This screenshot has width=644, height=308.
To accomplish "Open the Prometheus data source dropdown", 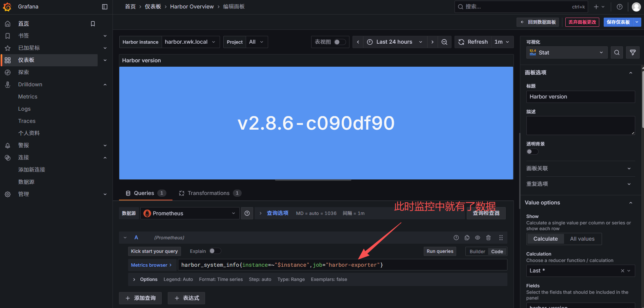I will (190, 213).
